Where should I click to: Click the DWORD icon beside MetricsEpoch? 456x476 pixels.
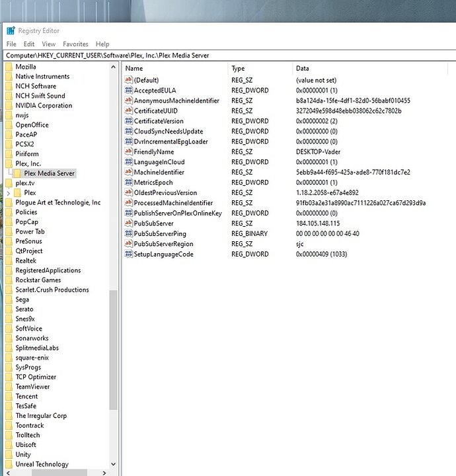point(129,182)
